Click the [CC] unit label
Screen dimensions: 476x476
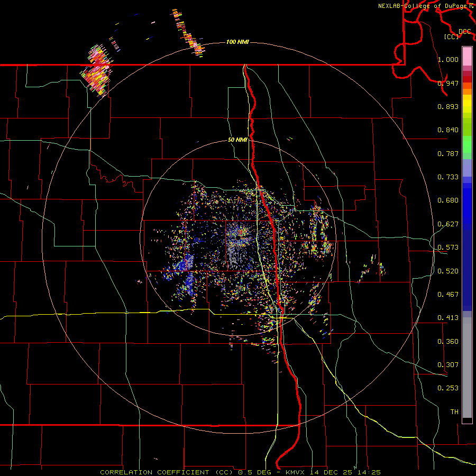pyautogui.click(x=452, y=36)
